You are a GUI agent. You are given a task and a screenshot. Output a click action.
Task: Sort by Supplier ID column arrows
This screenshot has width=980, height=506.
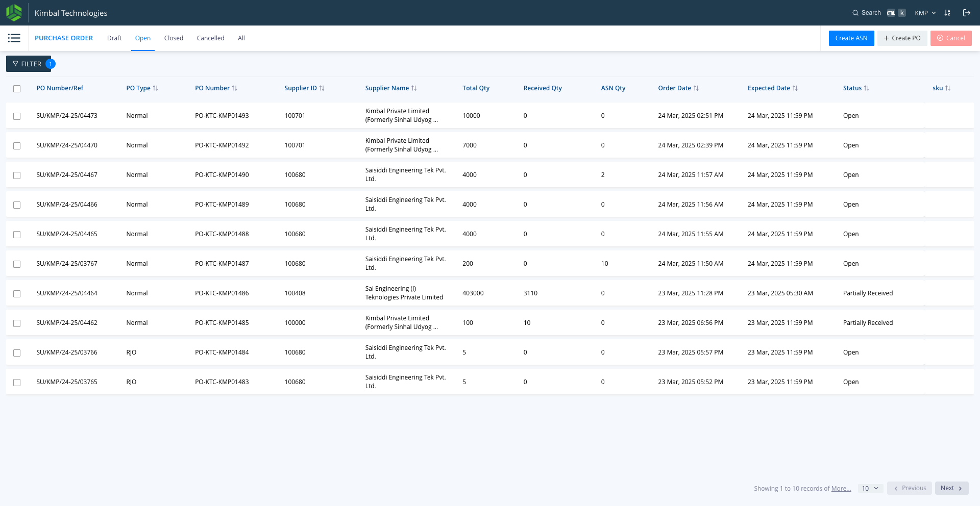pyautogui.click(x=322, y=88)
